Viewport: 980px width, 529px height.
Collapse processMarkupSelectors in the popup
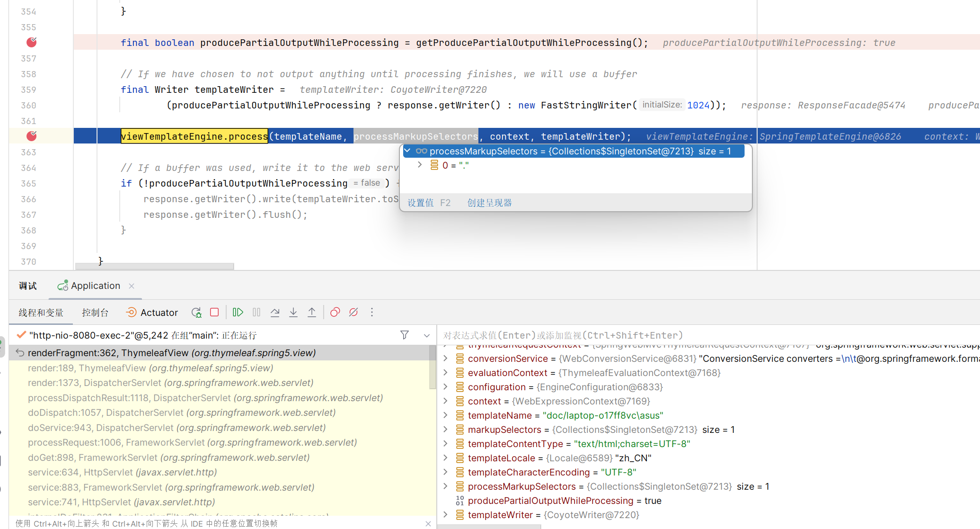(x=407, y=151)
